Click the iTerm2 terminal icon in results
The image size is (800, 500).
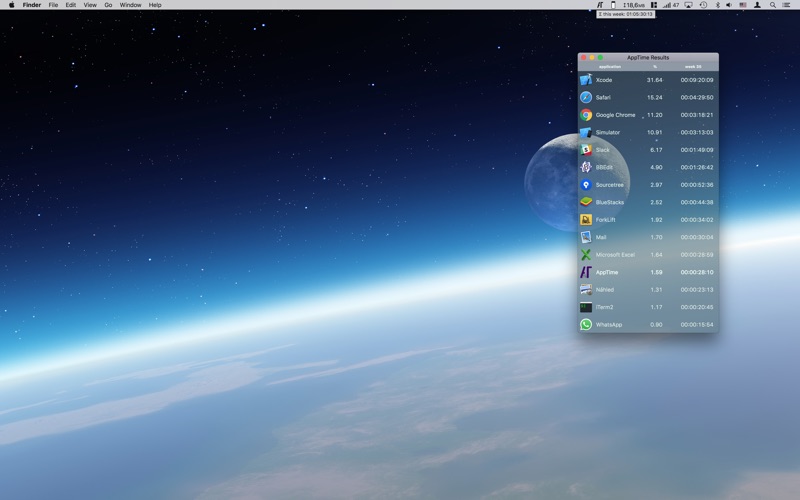(586, 307)
